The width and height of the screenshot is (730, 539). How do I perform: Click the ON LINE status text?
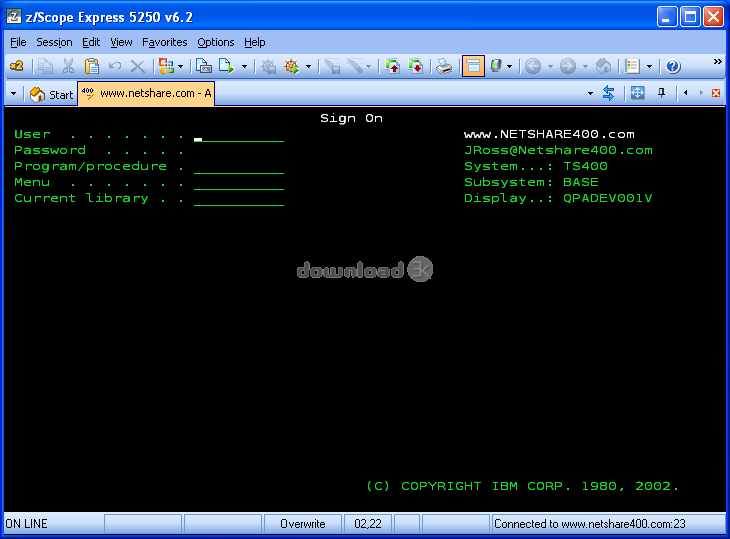27,524
